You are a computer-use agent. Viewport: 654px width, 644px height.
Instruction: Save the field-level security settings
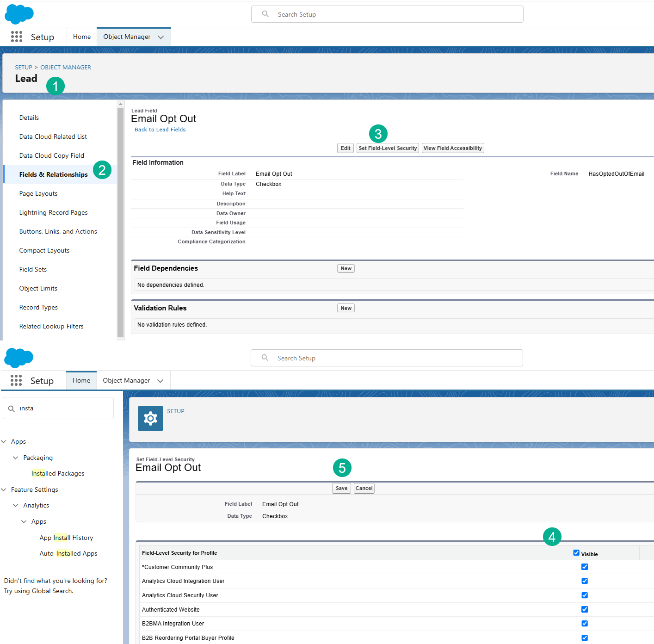[x=341, y=488]
